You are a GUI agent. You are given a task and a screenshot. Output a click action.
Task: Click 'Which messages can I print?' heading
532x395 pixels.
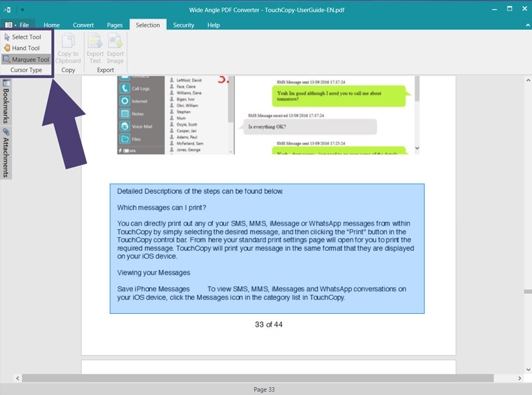pyautogui.click(x=162, y=207)
